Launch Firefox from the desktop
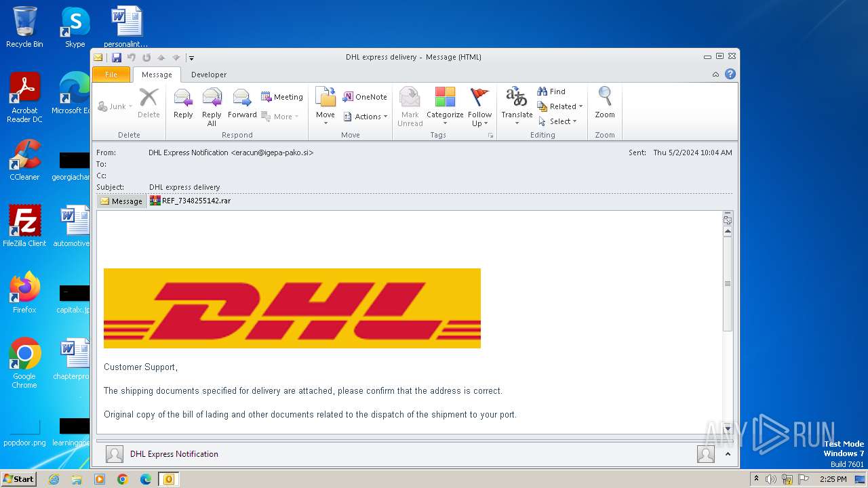Screen dimensions: 868x488 (x=24, y=293)
